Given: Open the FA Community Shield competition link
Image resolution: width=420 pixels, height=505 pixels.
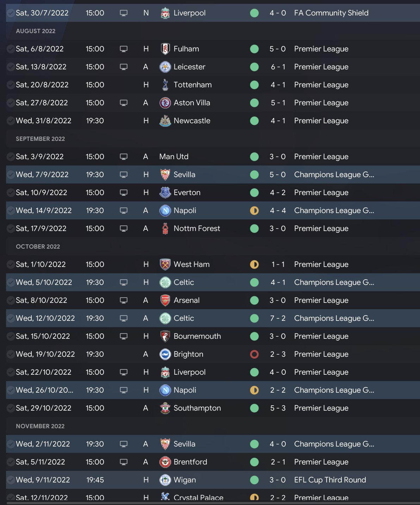Looking at the screenshot, I should 331,13.
